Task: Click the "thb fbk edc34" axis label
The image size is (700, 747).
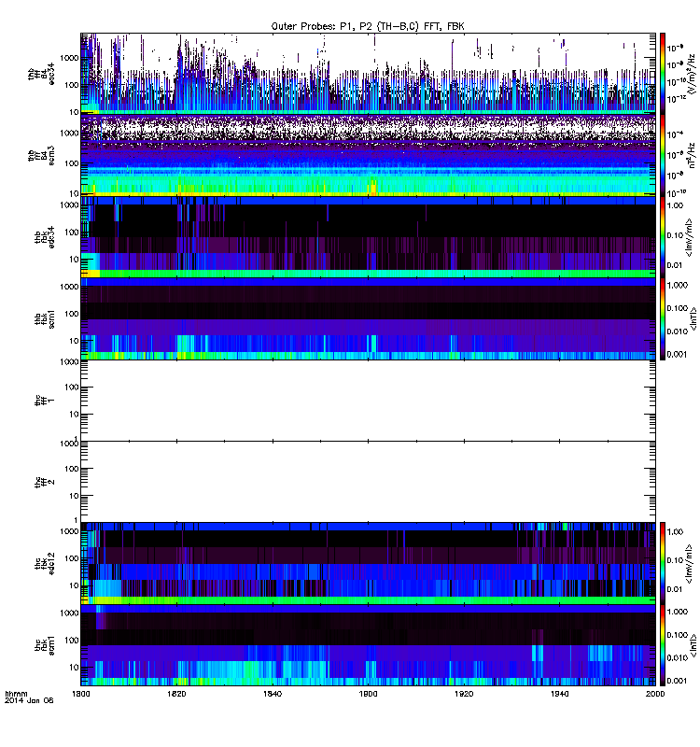Action: pyautogui.click(x=44, y=237)
